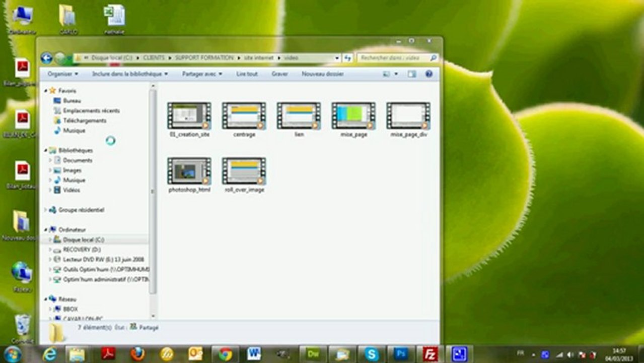The height and width of the screenshot is (363, 644).
Task: Click the Graver button
Action: click(279, 74)
